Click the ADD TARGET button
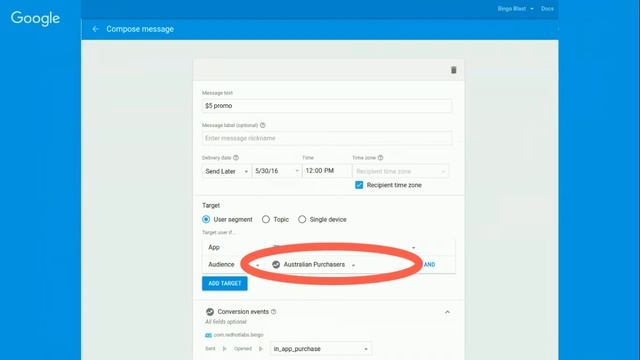Screen dimensions: 640x360 [224, 283]
